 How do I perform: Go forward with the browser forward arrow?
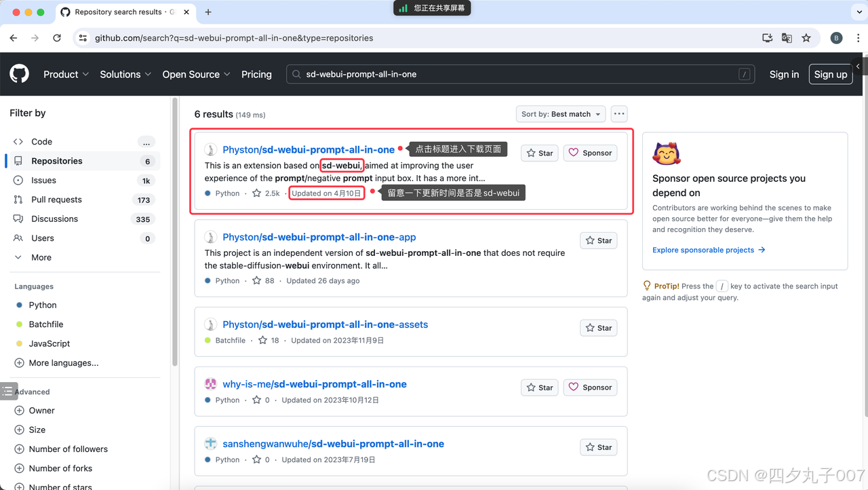tap(35, 38)
